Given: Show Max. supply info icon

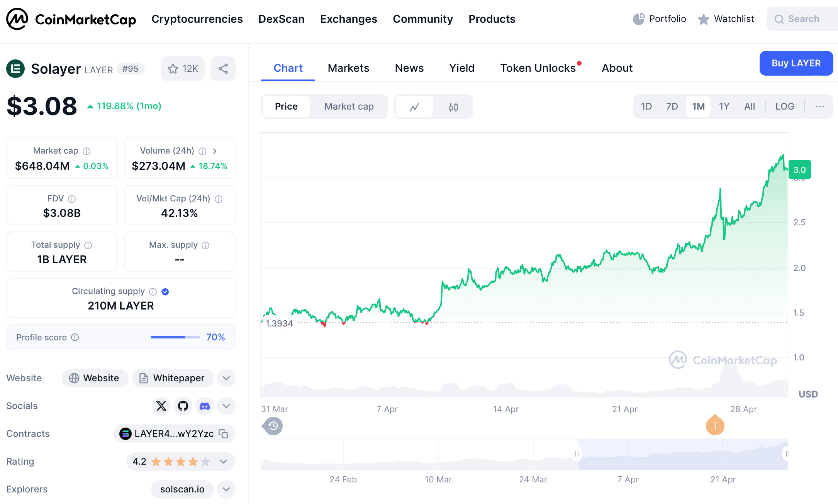Looking at the screenshot, I should (205, 245).
